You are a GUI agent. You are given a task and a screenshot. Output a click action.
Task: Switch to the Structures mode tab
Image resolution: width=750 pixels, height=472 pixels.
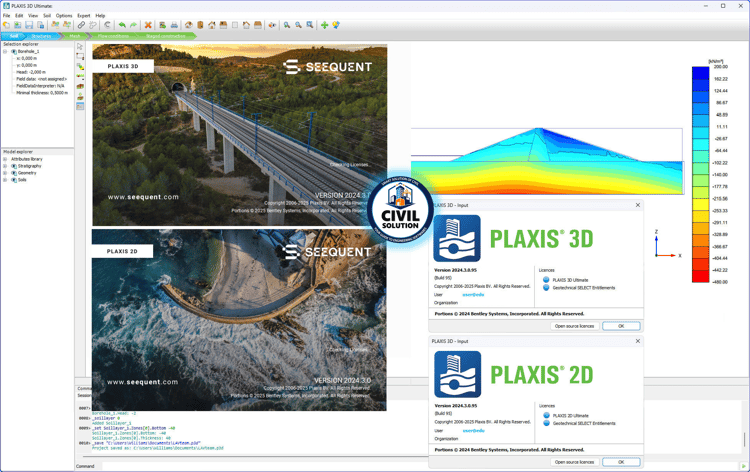pos(42,36)
